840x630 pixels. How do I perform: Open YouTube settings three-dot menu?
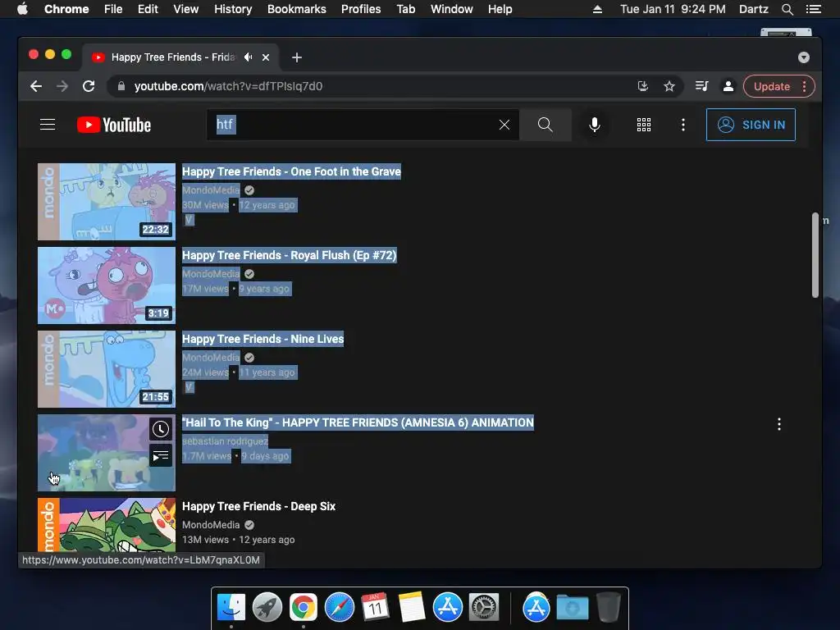(x=682, y=125)
